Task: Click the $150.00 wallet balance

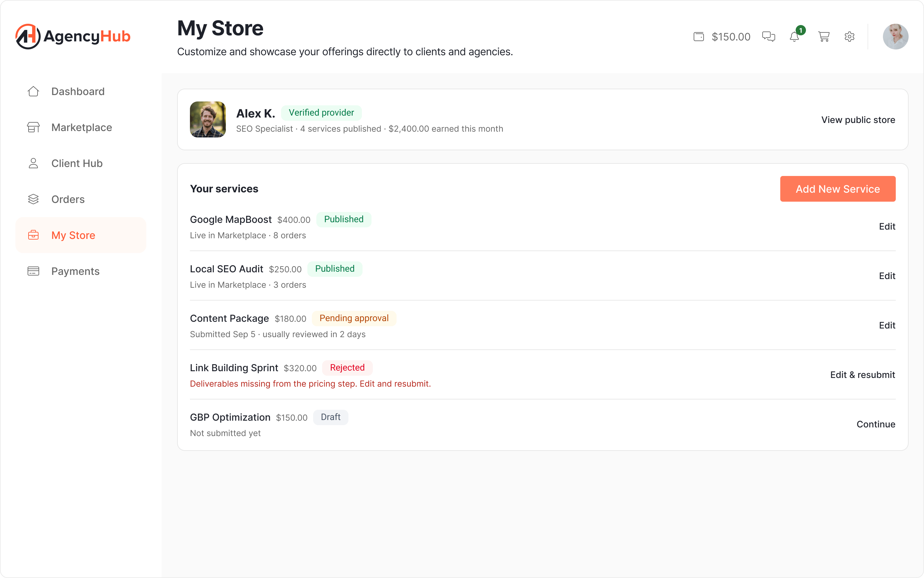Action: point(731,37)
